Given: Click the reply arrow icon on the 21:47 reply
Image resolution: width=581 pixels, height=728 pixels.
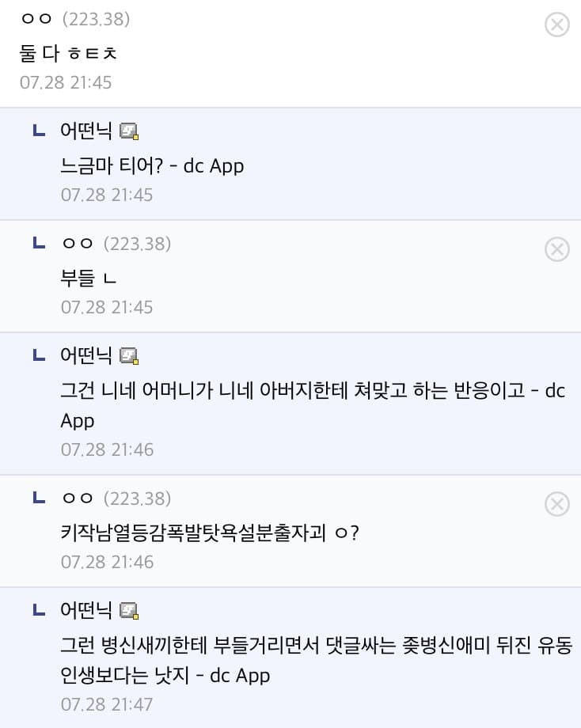Looking at the screenshot, I should click(39, 609).
